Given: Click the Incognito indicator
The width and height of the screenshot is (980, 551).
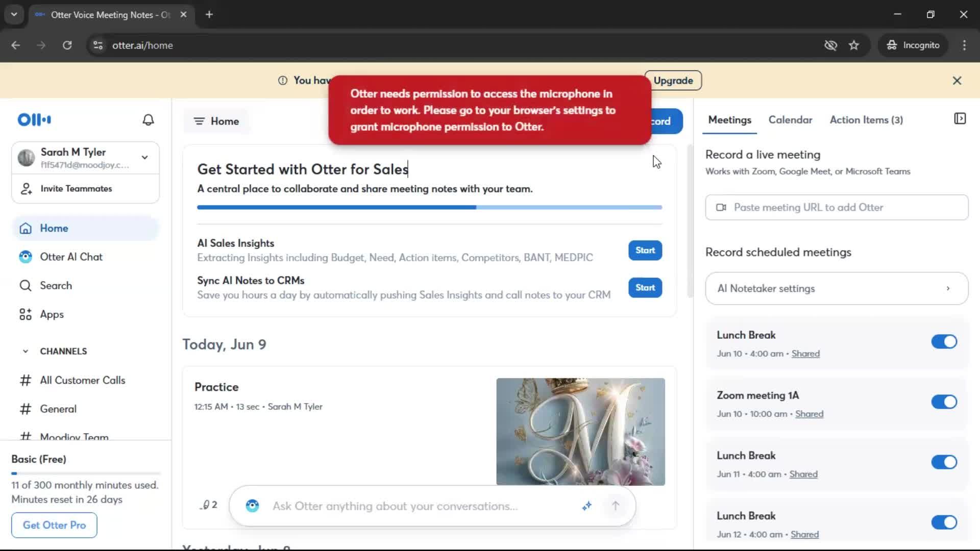Looking at the screenshot, I should 913,45.
